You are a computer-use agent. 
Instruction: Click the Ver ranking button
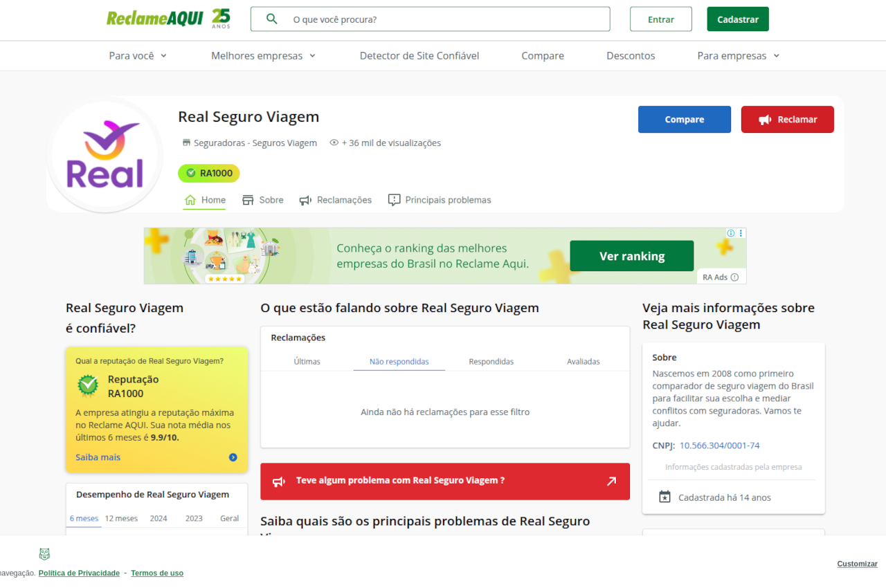pyautogui.click(x=632, y=256)
